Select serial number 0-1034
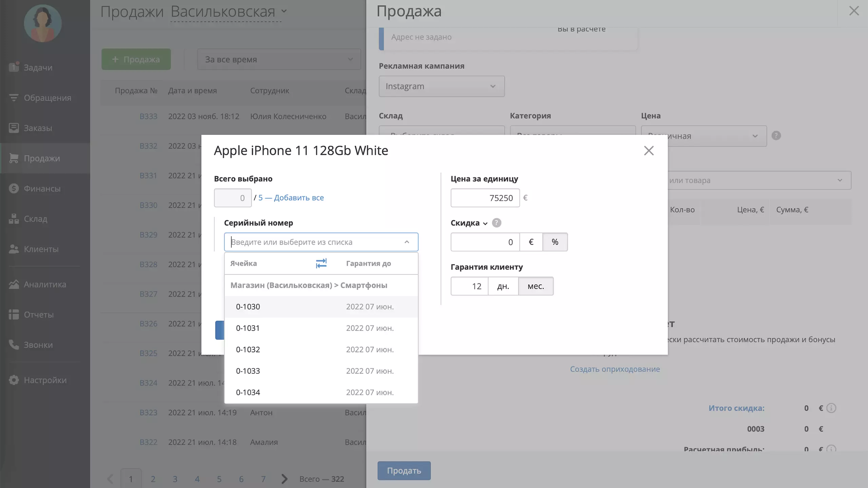The height and width of the screenshot is (488, 868). pos(321,392)
